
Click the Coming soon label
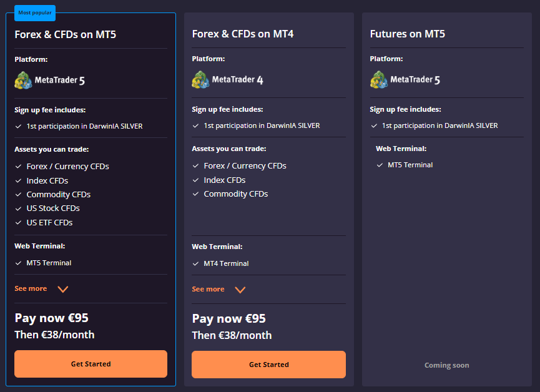pos(447,365)
